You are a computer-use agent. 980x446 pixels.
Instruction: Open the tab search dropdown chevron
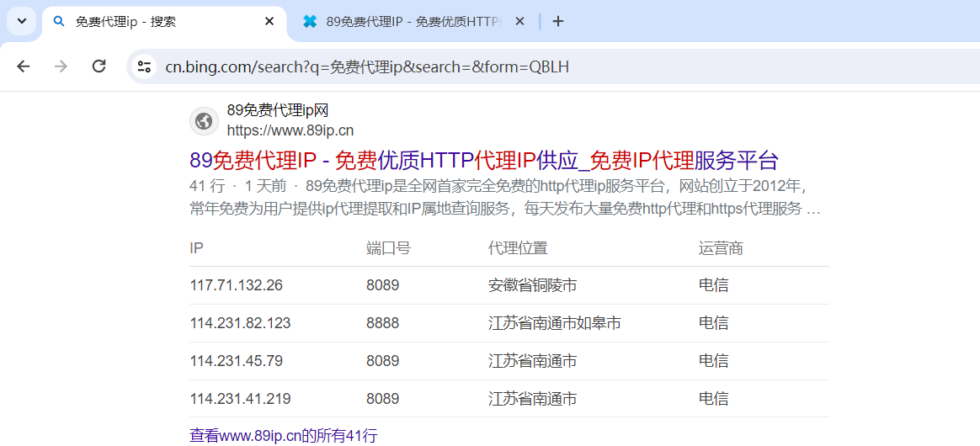(x=21, y=21)
